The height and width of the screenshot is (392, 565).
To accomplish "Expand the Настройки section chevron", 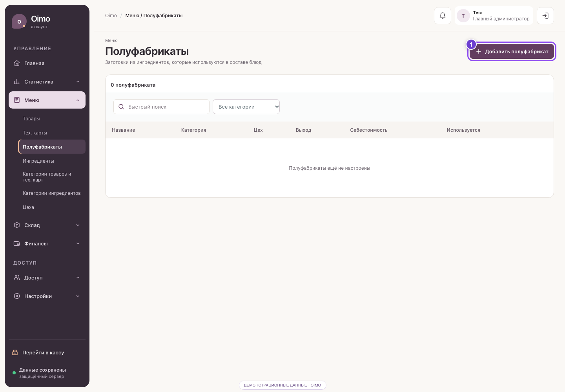I will click(78, 296).
